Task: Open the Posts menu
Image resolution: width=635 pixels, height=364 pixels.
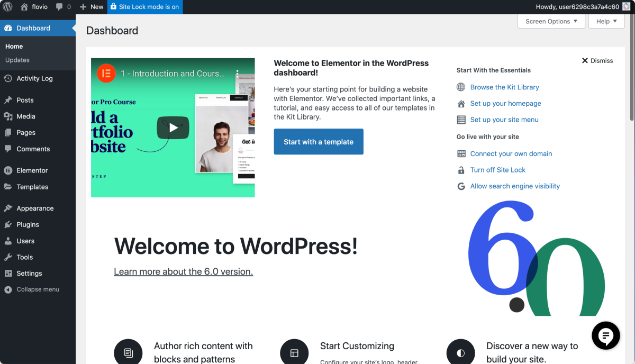Action: pyautogui.click(x=38, y=100)
